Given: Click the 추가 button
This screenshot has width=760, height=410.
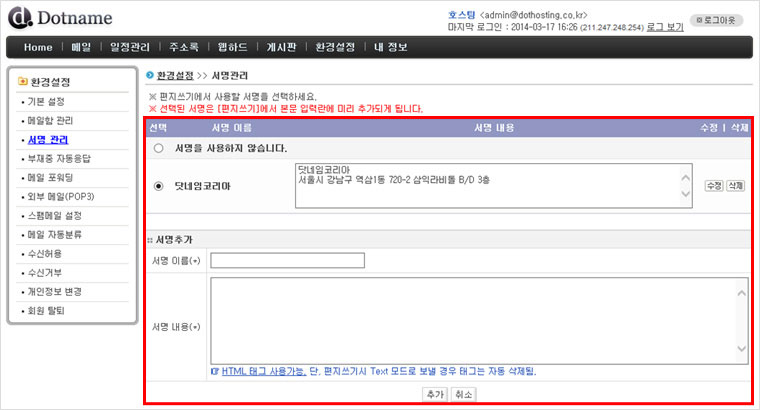Looking at the screenshot, I should tap(435, 394).
